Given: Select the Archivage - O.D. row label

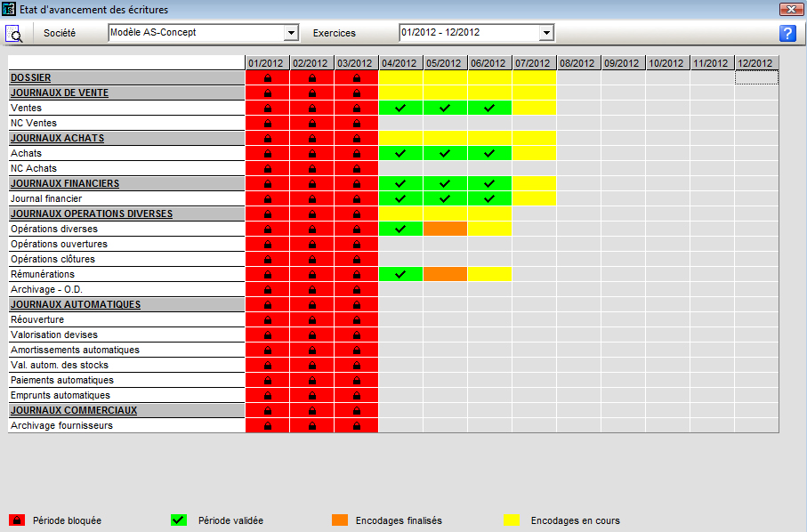Looking at the screenshot, I should [46, 290].
